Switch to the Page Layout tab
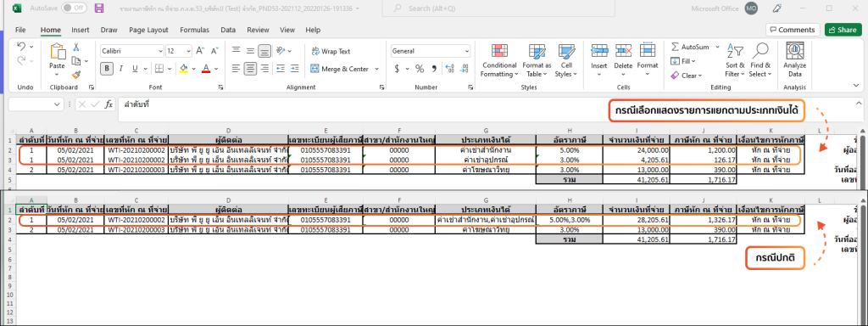Image resolution: width=868 pixels, height=326 pixels. coord(149,30)
